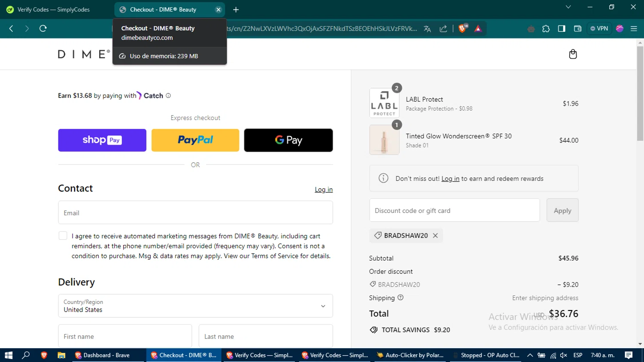The width and height of the screenshot is (644, 362).
Task: Open the tab search dropdown arrow
Action: click(568, 7)
